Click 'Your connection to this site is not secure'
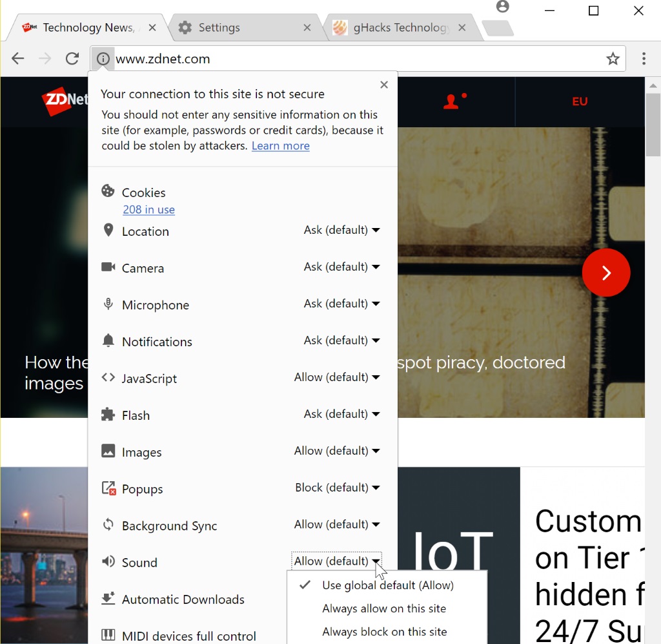Image resolution: width=661 pixels, height=644 pixels. [x=212, y=94]
